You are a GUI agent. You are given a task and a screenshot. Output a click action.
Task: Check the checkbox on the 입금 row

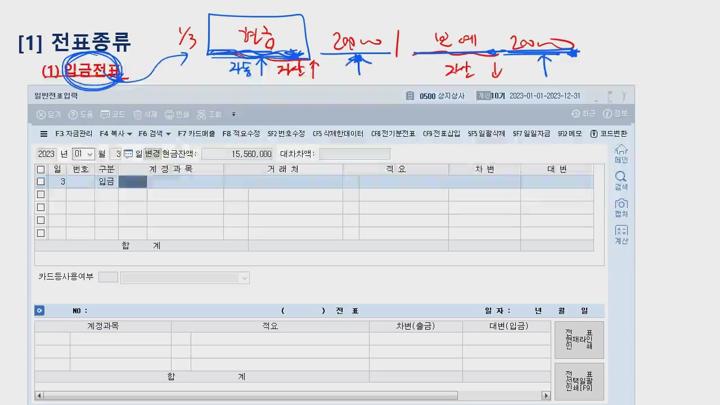41,181
